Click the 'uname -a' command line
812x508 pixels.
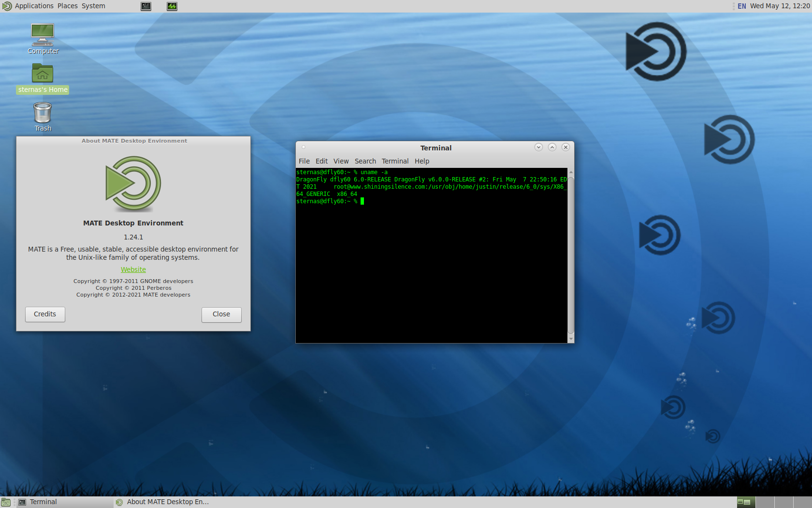click(342, 172)
